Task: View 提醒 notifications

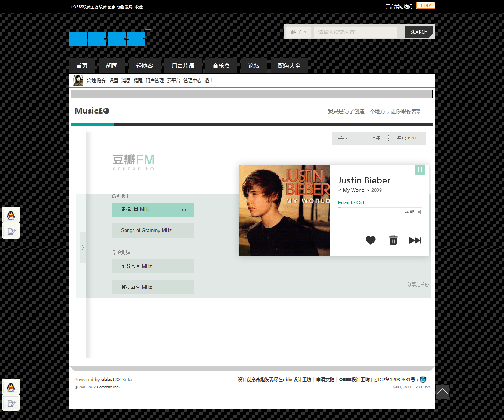Action: (138, 81)
